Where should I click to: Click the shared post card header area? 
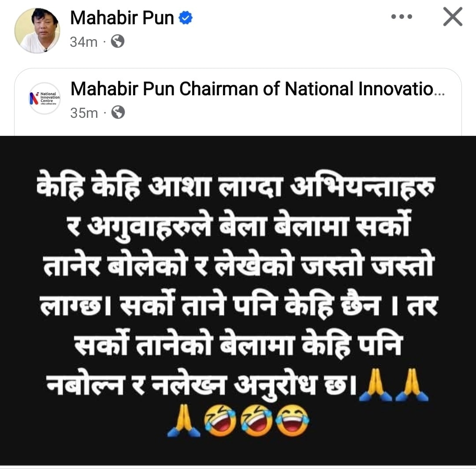pos(238,101)
